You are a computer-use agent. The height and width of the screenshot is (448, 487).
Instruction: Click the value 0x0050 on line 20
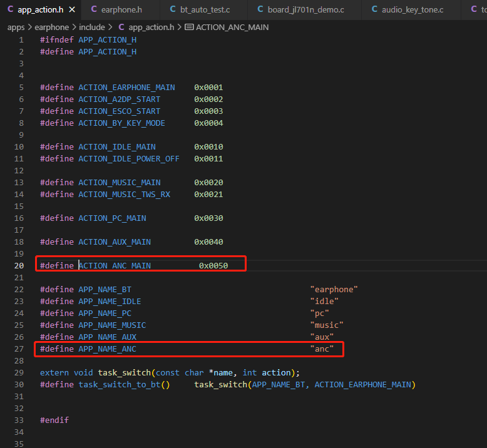click(x=213, y=266)
